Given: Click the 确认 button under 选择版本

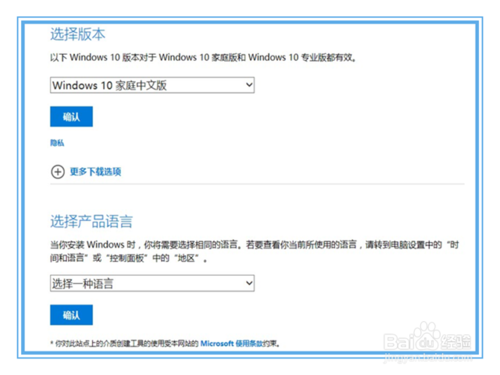Looking at the screenshot, I should [71, 117].
